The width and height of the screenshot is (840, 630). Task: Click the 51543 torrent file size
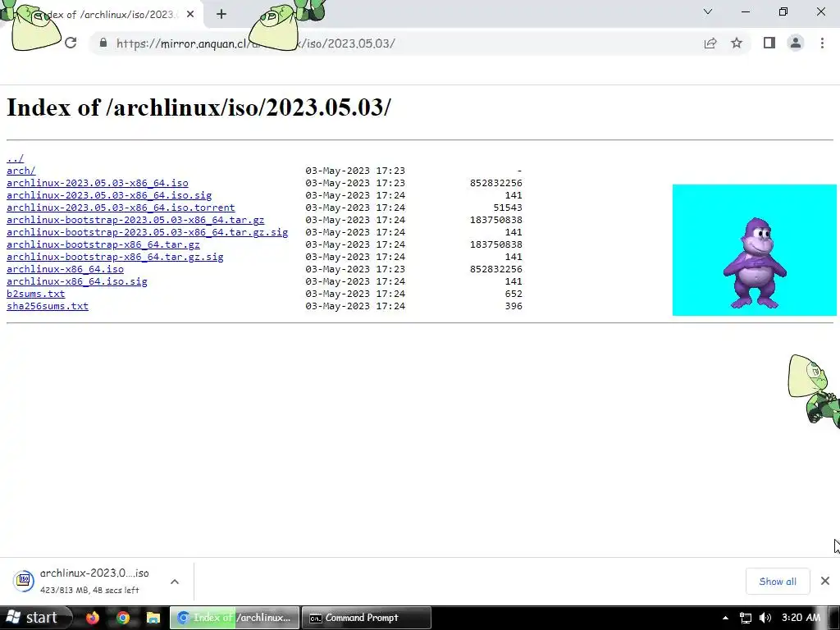[x=507, y=208]
